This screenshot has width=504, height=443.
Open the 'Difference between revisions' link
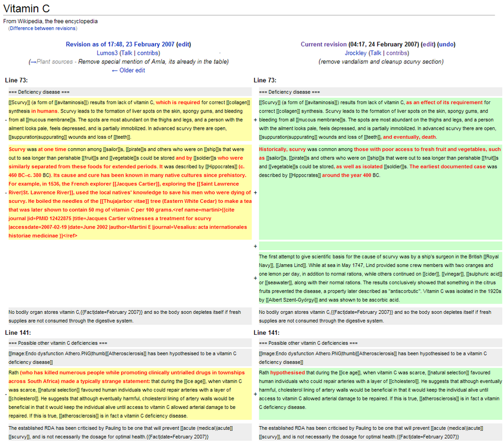click(43, 28)
